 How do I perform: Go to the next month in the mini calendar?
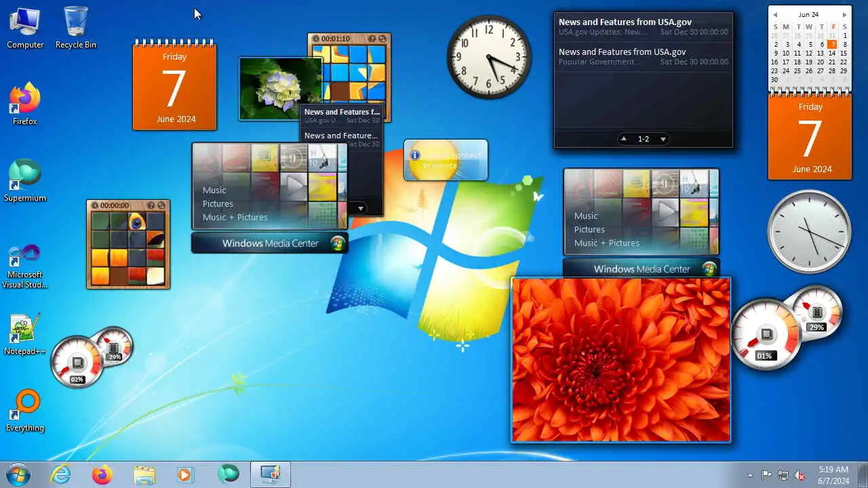click(844, 14)
